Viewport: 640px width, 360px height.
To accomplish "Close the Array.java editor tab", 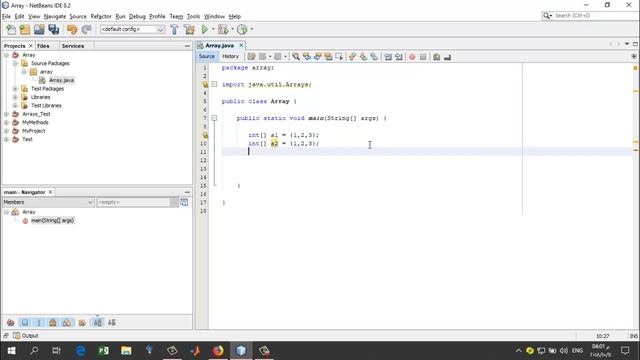I will click(241, 45).
